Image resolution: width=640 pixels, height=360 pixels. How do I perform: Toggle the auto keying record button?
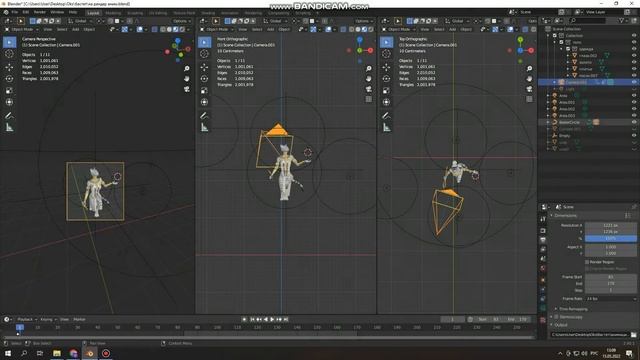pos(244,319)
